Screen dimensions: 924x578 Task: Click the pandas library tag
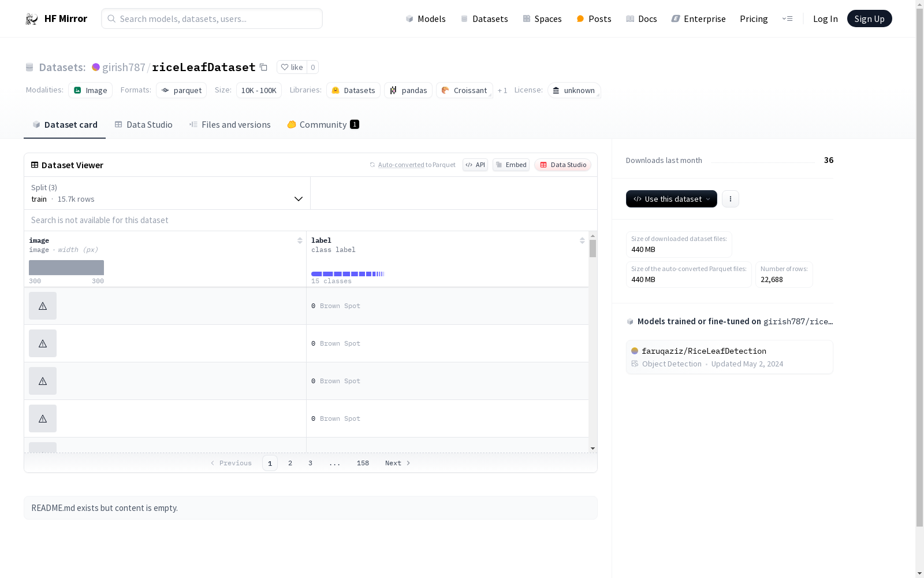[x=408, y=90]
